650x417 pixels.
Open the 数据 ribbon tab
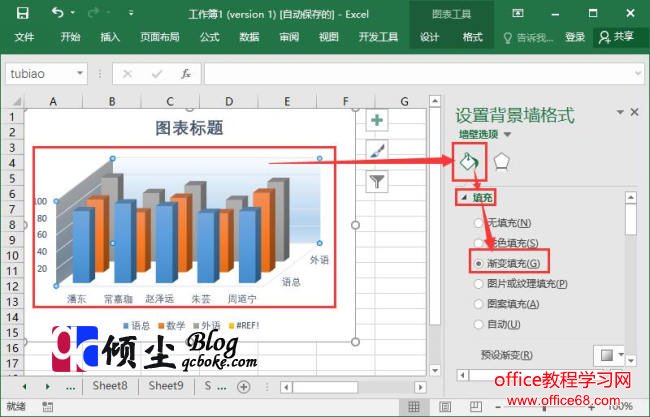click(x=249, y=37)
